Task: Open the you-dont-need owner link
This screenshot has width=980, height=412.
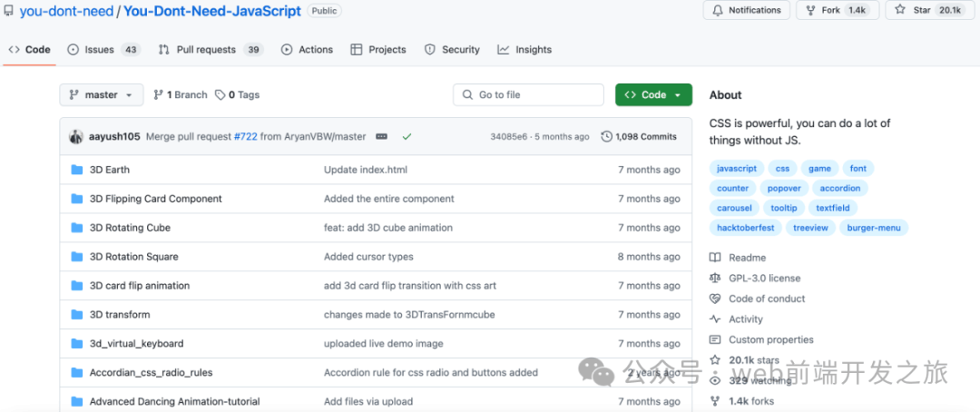Action: (x=66, y=11)
